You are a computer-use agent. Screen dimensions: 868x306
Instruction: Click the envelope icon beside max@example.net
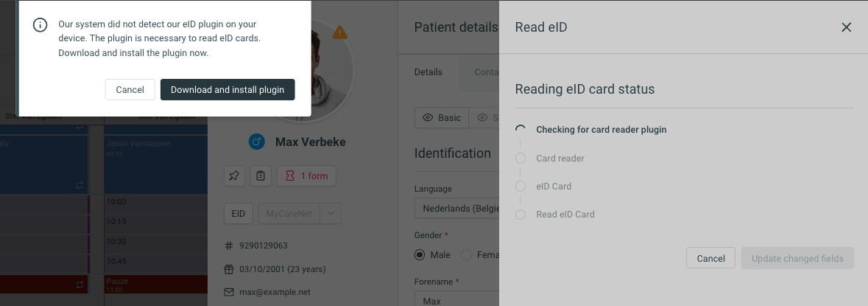coord(229,291)
